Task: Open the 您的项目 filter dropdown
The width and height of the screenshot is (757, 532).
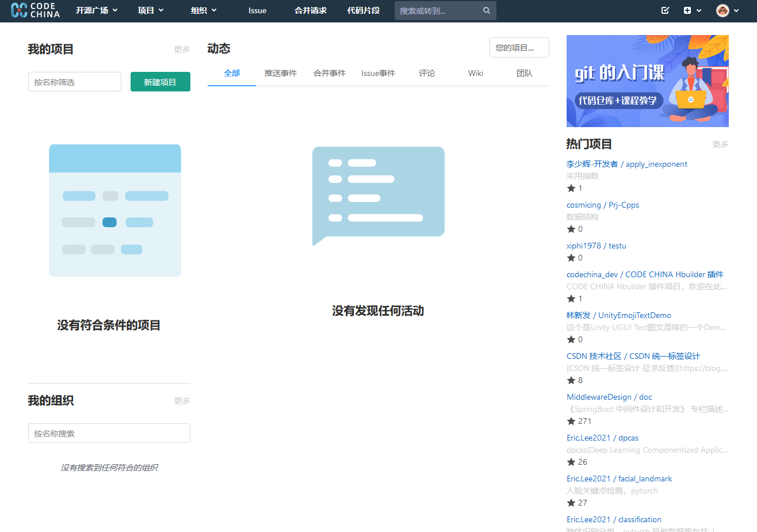Action: [x=519, y=48]
